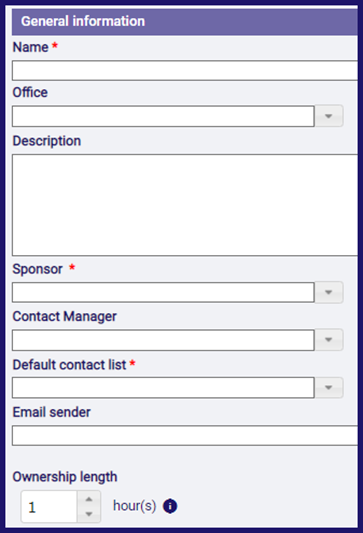Decrease Ownership length with down arrow
This screenshot has height=533, width=363.
(89, 514)
